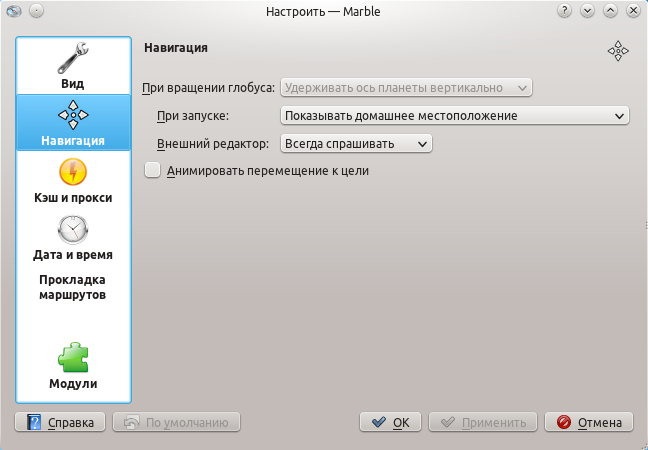
Task: Select the Навигация sidebar page
Action: click(x=73, y=123)
